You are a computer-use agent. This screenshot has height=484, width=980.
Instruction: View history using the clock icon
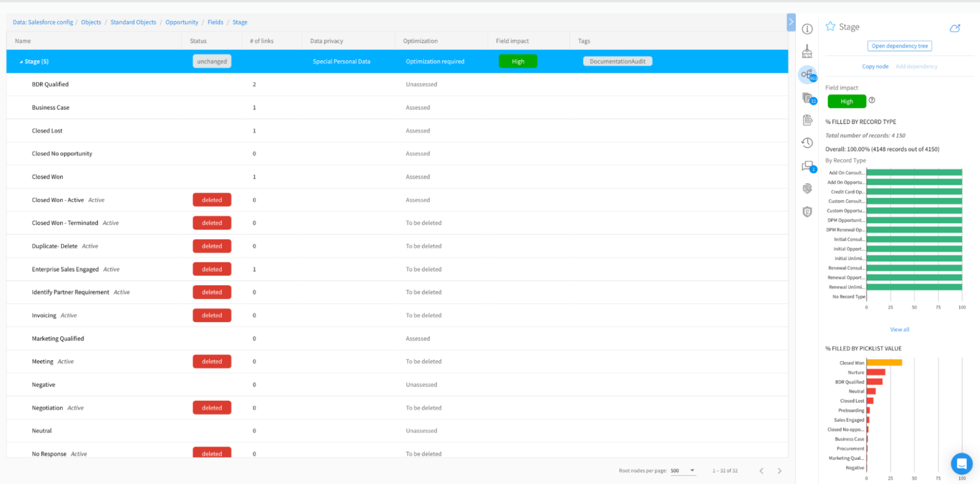coord(807,143)
